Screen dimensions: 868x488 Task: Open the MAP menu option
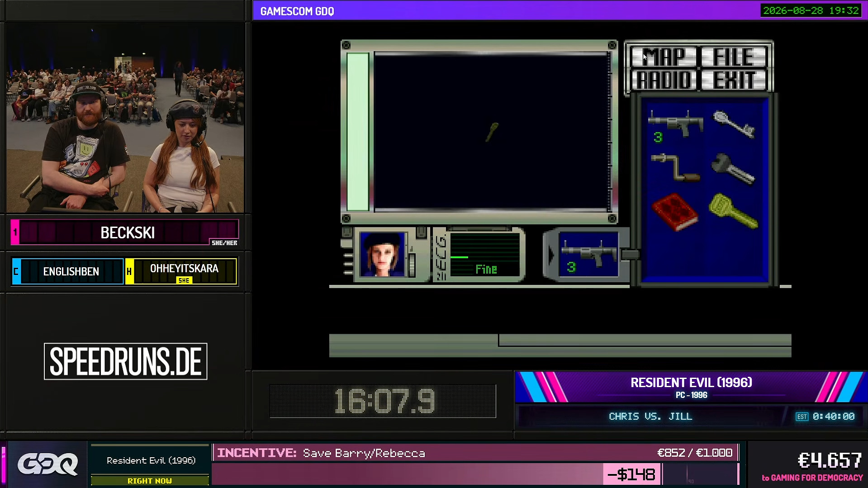tap(664, 57)
